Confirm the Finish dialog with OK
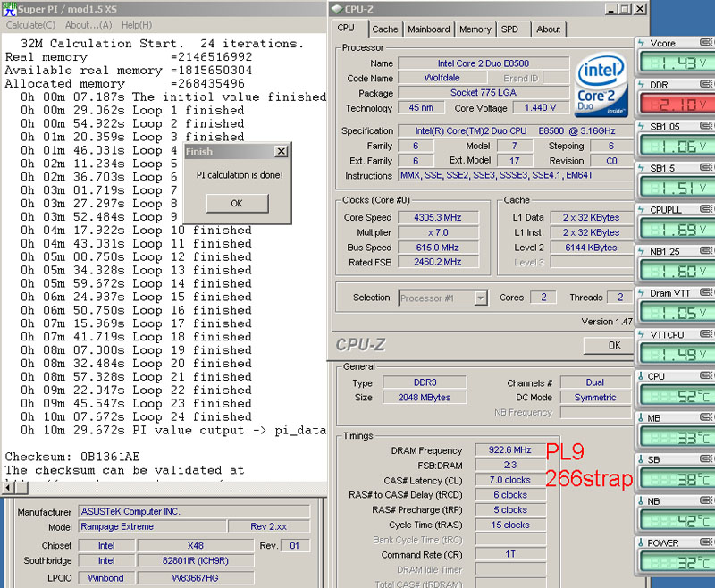The image size is (715, 588). click(x=237, y=203)
